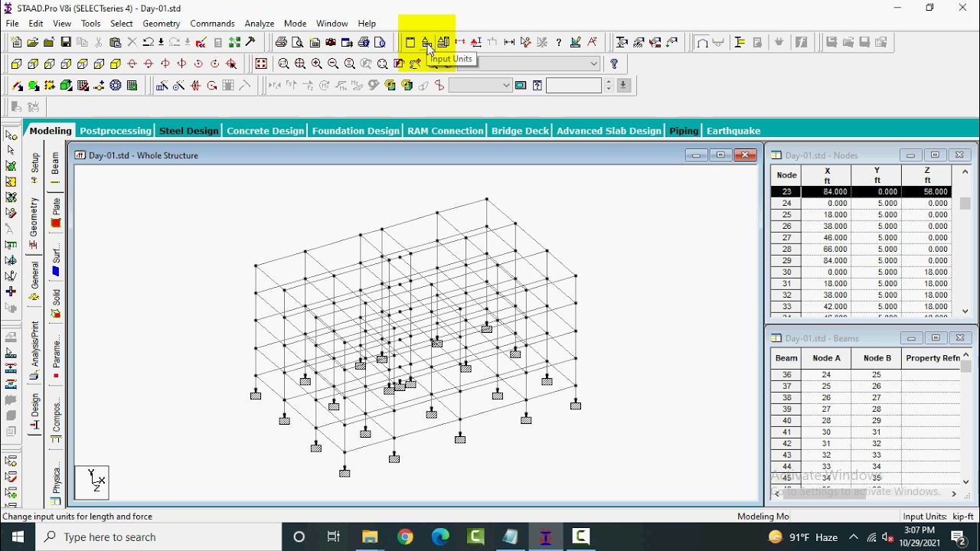This screenshot has width=980, height=551.
Task: Click Input Units kip-ft in status bar
Action: click(938, 517)
